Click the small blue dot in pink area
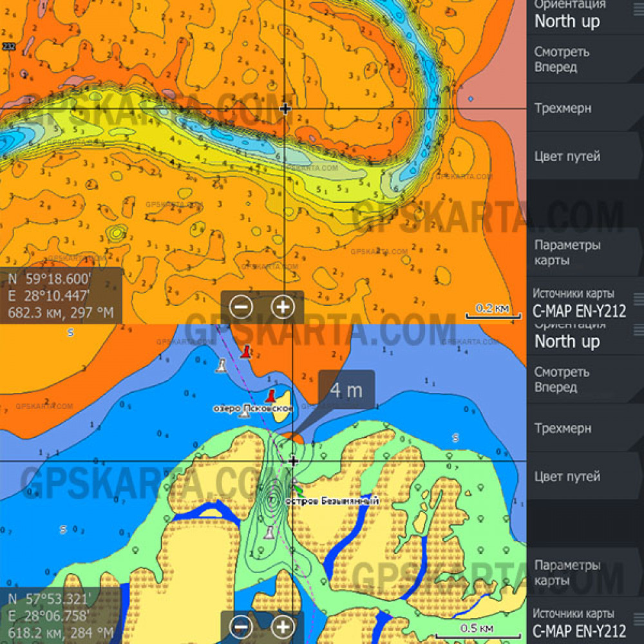The height and width of the screenshot is (644, 644). (471, 99)
